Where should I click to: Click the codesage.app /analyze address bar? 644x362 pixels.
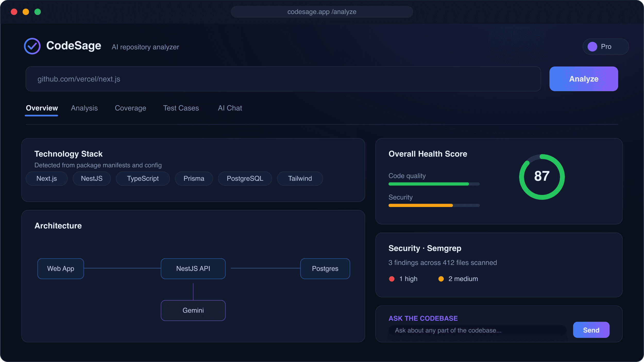[x=322, y=12]
